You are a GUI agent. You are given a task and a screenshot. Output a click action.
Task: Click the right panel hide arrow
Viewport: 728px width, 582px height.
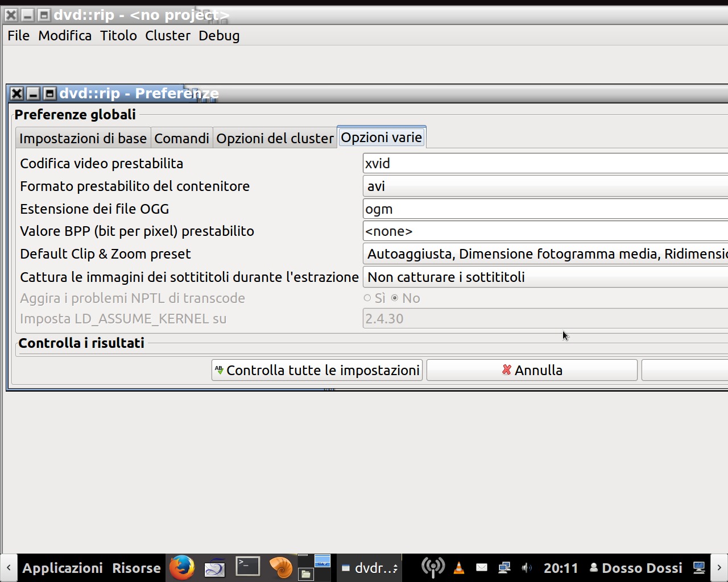coord(719,568)
